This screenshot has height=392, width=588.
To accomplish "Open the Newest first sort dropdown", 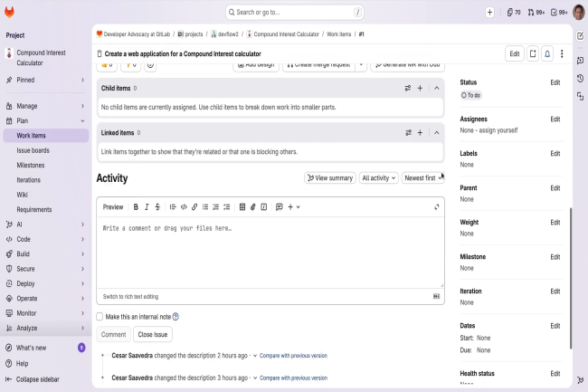I will [423, 177].
